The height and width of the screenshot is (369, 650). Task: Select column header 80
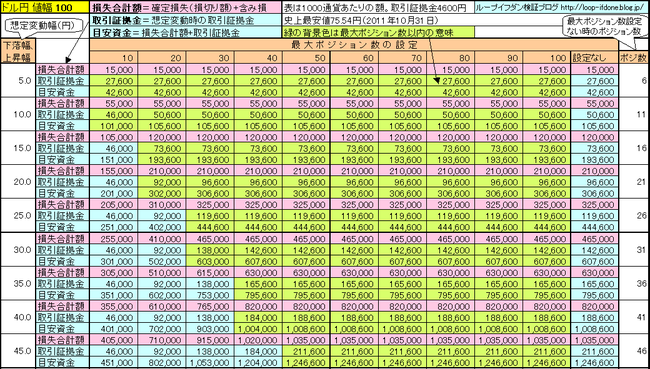[x=451, y=58]
